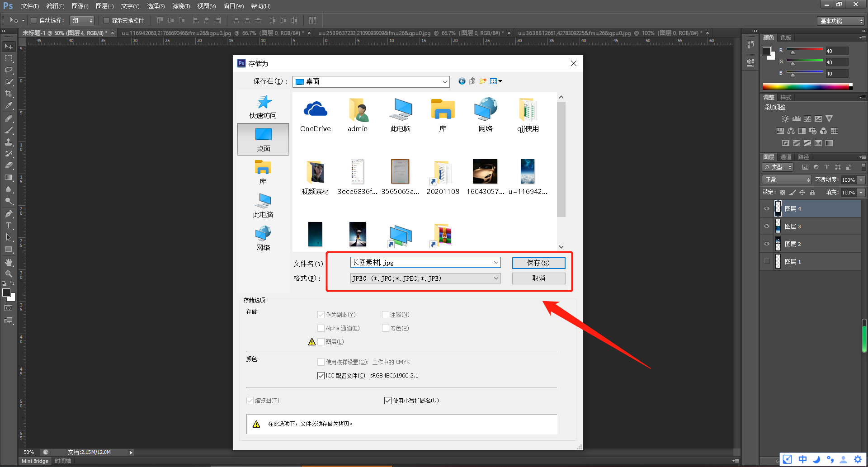Hide the 图层 4 layer
The image size is (868, 467).
(766, 208)
